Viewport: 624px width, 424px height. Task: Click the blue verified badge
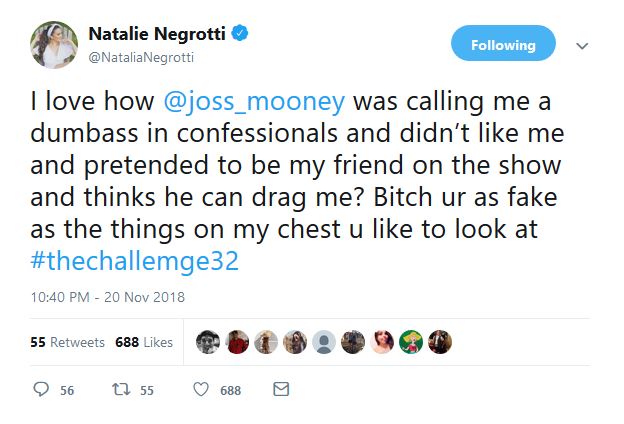240,35
